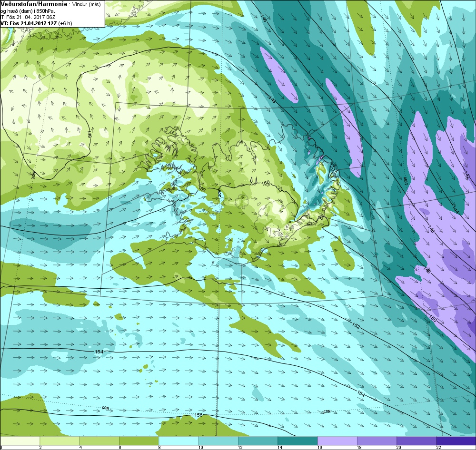Click the legend value "10"
The height and width of the screenshot is (450, 476).
200,447
